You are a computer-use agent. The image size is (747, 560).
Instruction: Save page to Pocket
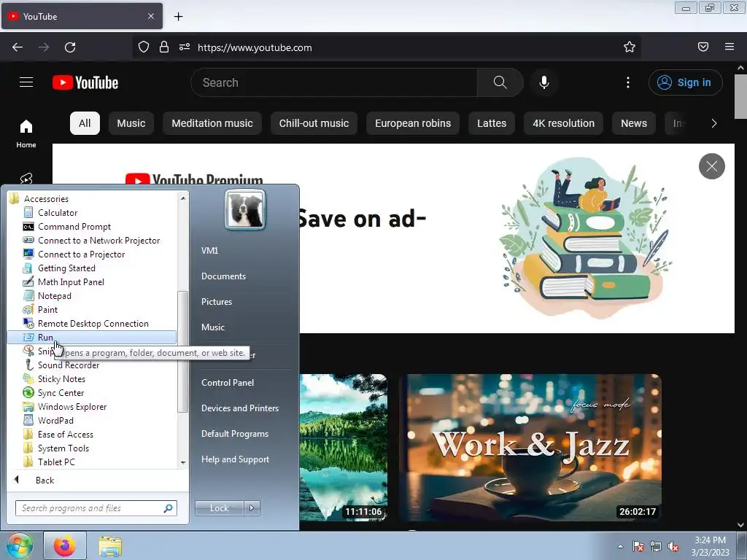(703, 47)
